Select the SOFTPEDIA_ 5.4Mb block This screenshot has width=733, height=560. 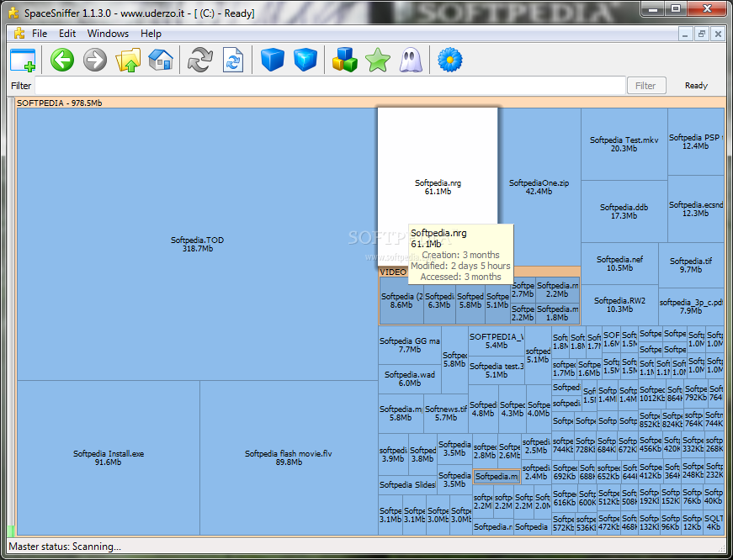click(x=496, y=341)
